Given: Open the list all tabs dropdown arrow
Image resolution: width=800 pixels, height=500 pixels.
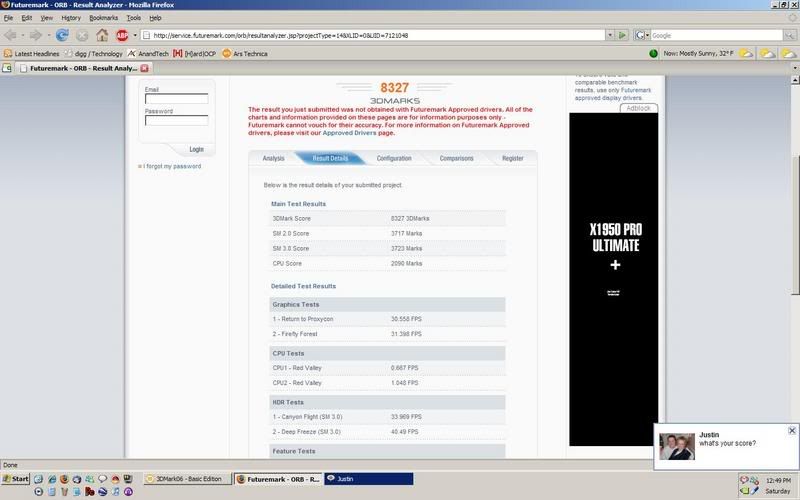Looking at the screenshot, I should (x=794, y=67).
